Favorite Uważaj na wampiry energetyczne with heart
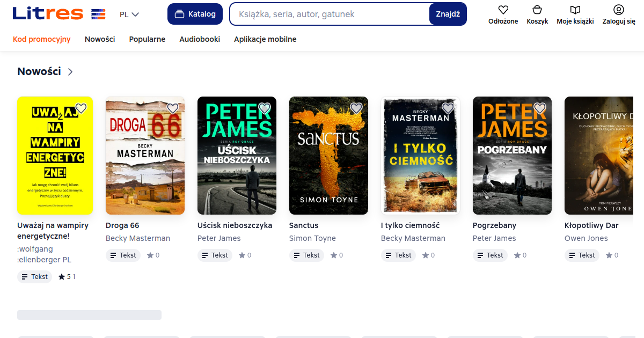The height and width of the screenshot is (338, 644). point(81,108)
